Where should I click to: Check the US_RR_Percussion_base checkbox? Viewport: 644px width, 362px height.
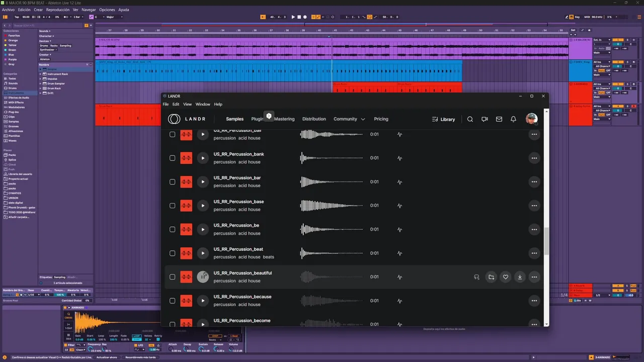click(x=172, y=206)
